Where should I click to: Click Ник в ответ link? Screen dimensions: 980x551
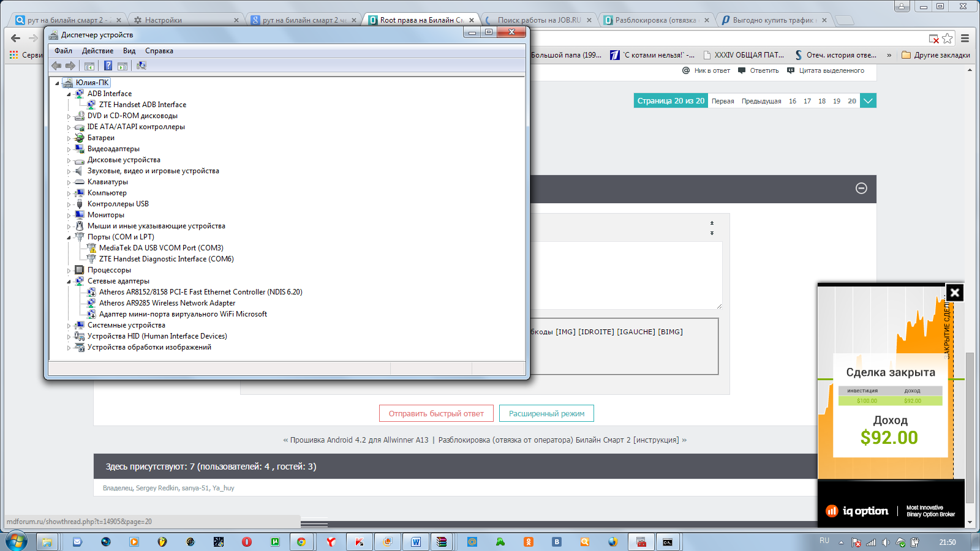(x=706, y=70)
